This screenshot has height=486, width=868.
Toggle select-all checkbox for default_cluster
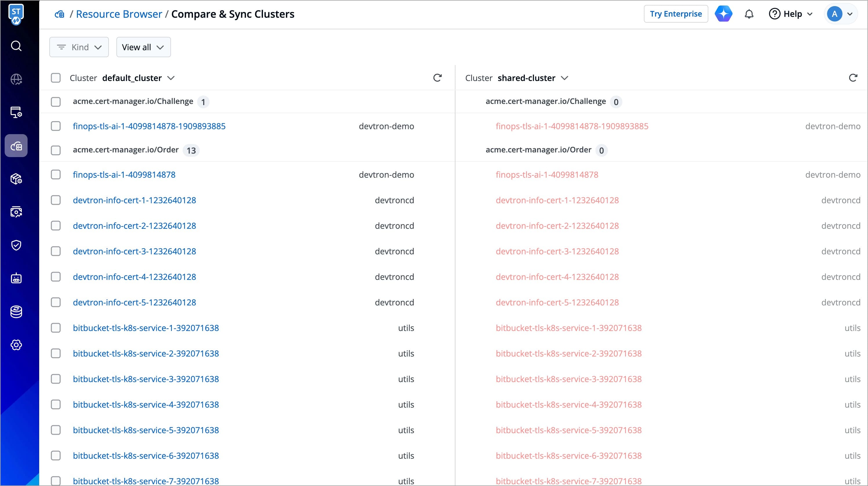point(56,78)
